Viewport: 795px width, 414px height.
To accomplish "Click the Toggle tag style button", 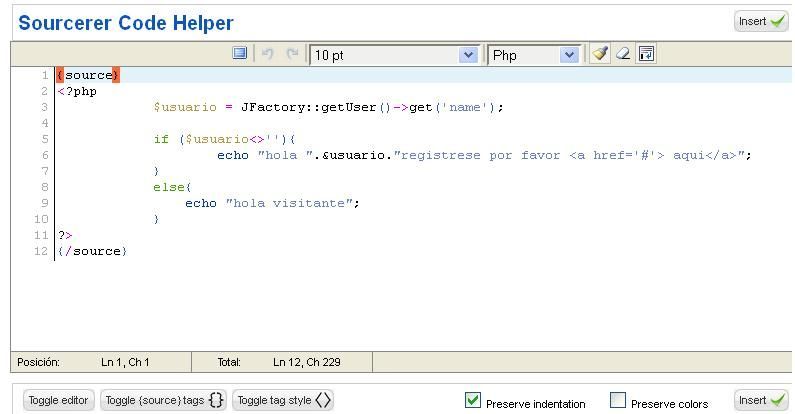I will [x=283, y=400].
